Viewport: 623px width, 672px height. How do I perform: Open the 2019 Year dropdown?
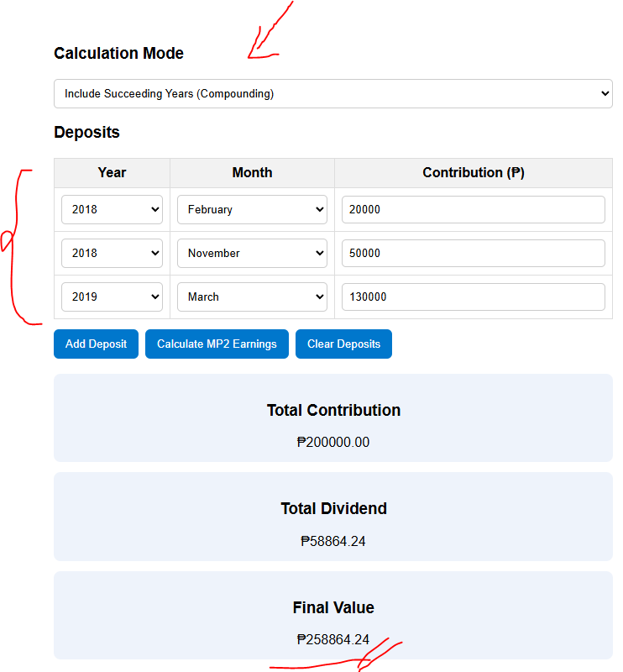(111, 297)
